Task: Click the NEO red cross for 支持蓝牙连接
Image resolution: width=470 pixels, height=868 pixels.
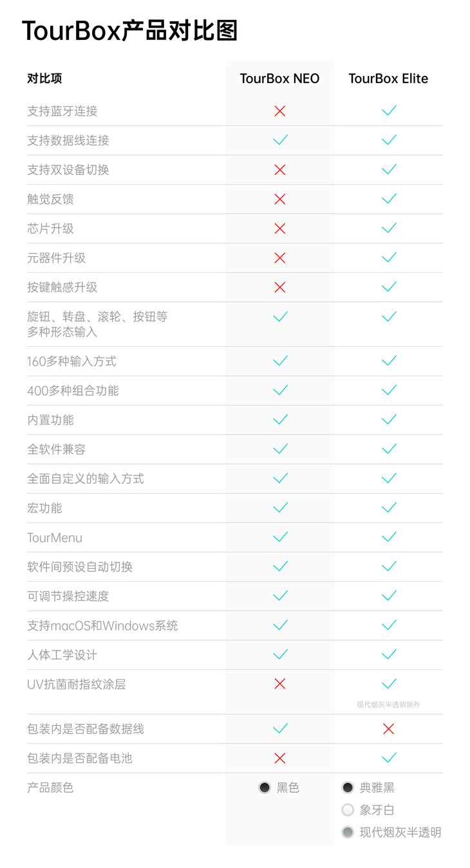Action: pyautogui.click(x=279, y=111)
